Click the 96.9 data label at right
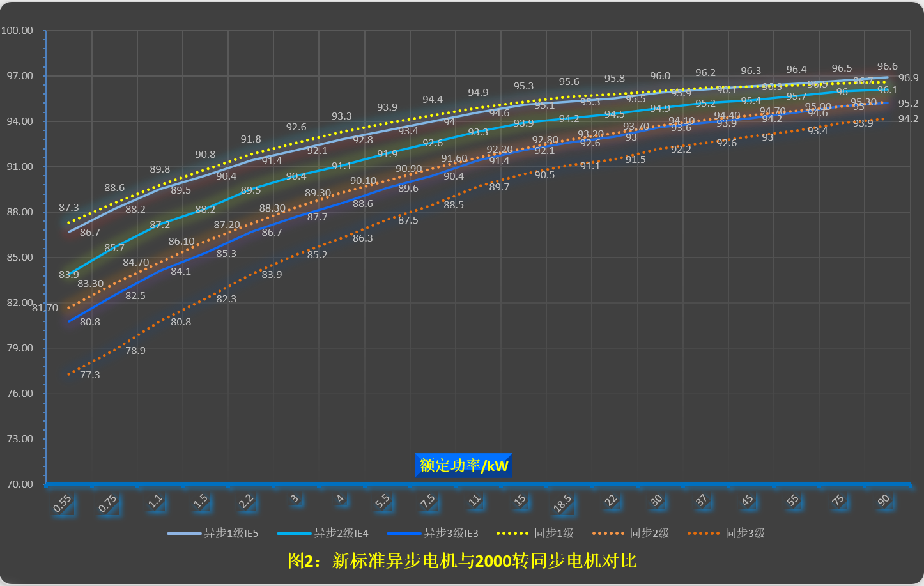 (x=908, y=78)
